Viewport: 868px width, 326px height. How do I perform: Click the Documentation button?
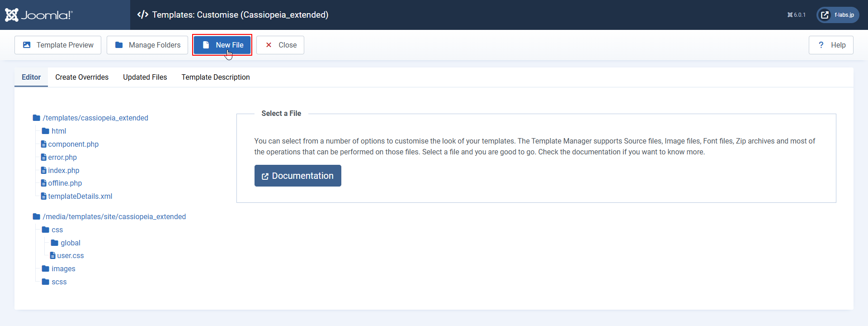pos(297,176)
